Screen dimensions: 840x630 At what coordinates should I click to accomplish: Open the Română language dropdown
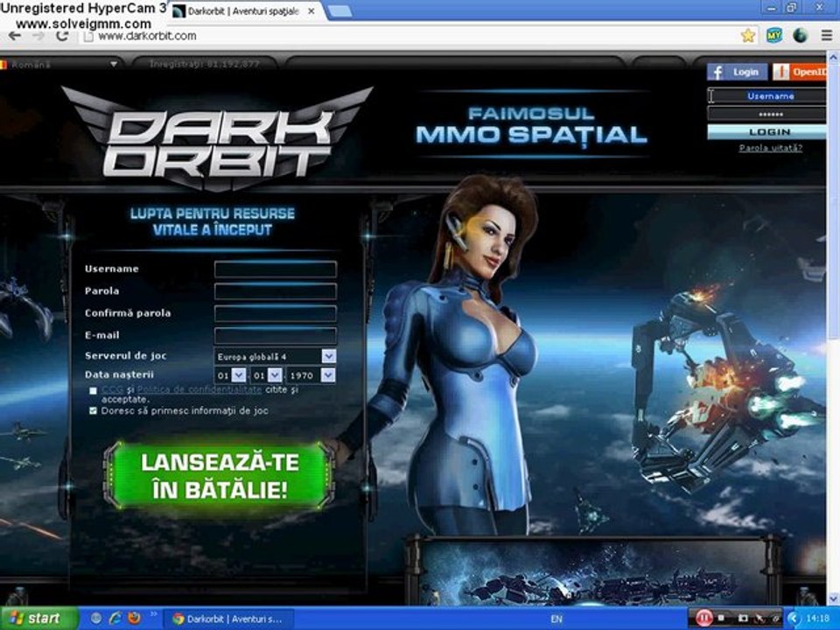point(60,64)
